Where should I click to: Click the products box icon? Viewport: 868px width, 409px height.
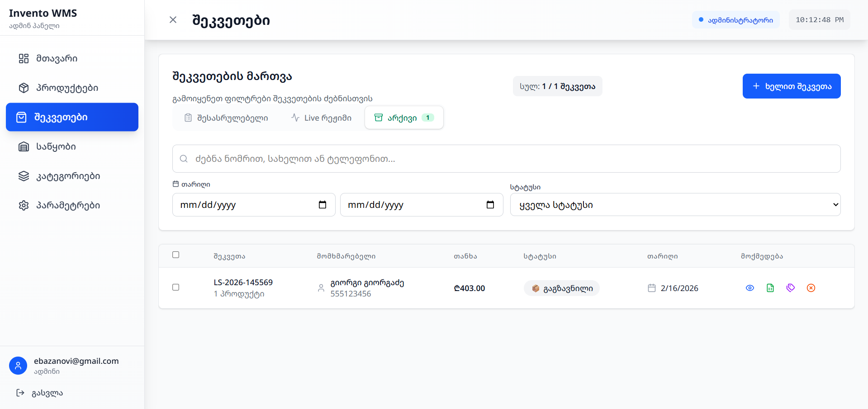24,88
